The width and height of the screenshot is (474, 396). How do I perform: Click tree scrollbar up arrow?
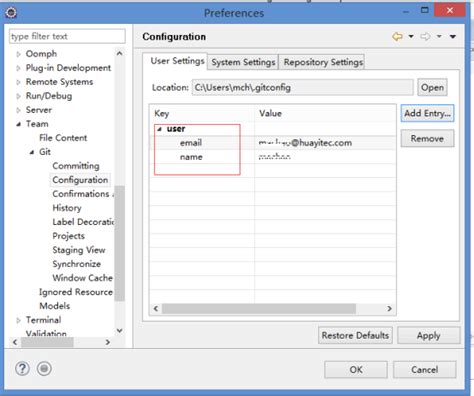[x=120, y=53]
